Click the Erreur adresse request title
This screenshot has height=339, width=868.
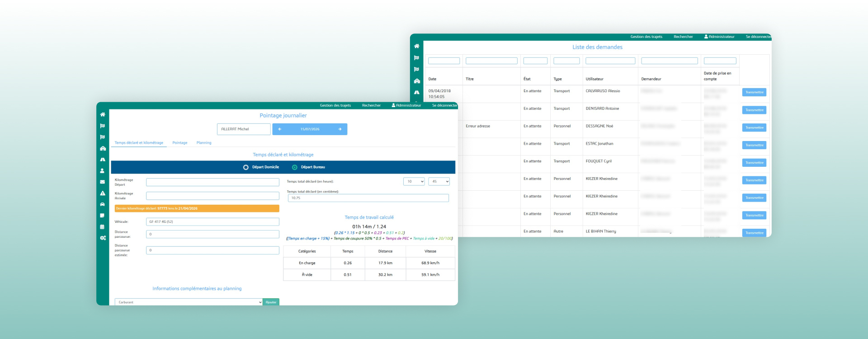click(x=478, y=126)
